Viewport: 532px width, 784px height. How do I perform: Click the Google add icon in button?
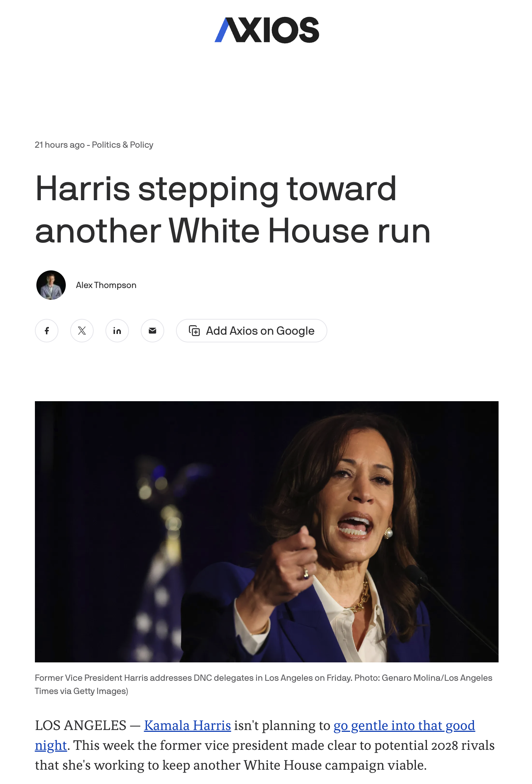tap(194, 331)
